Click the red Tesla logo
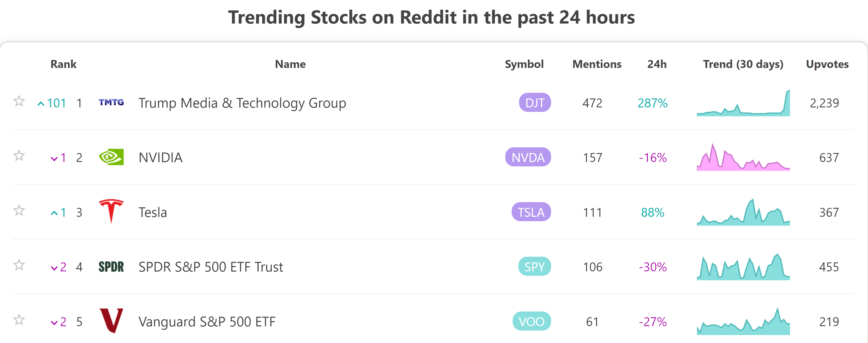The width and height of the screenshot is (868, 343). 111,211
